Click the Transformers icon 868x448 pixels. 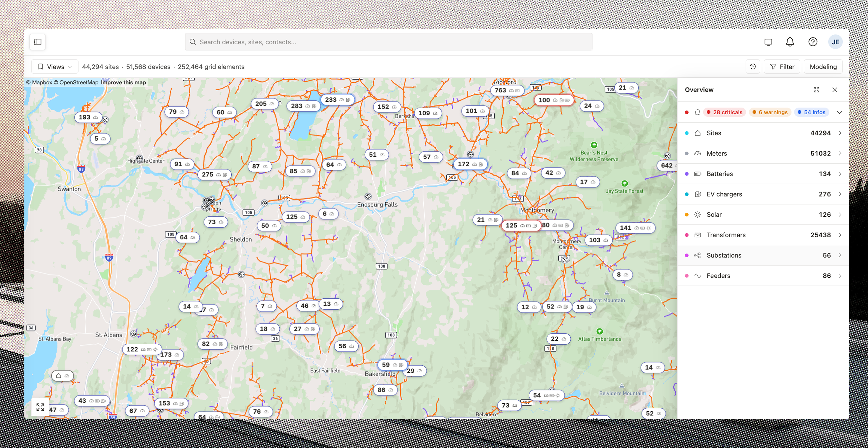tap(697, 235)
